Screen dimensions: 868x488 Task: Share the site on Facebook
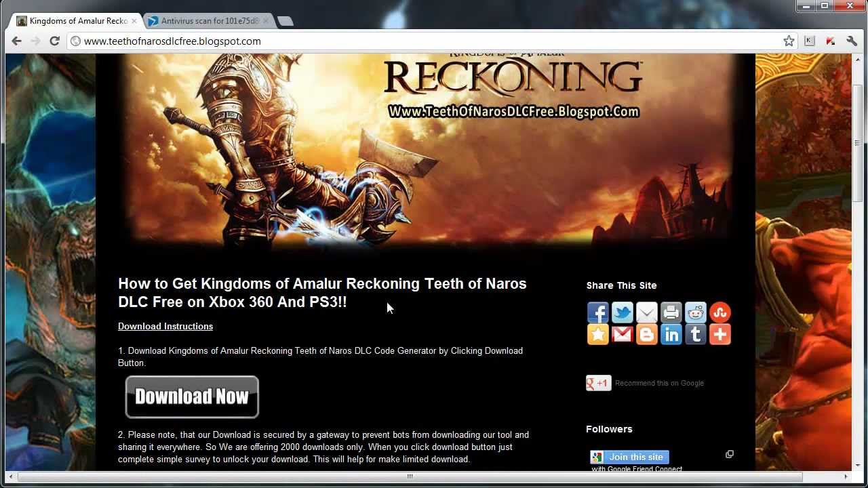pyautogui.click(x=598, y=312)
